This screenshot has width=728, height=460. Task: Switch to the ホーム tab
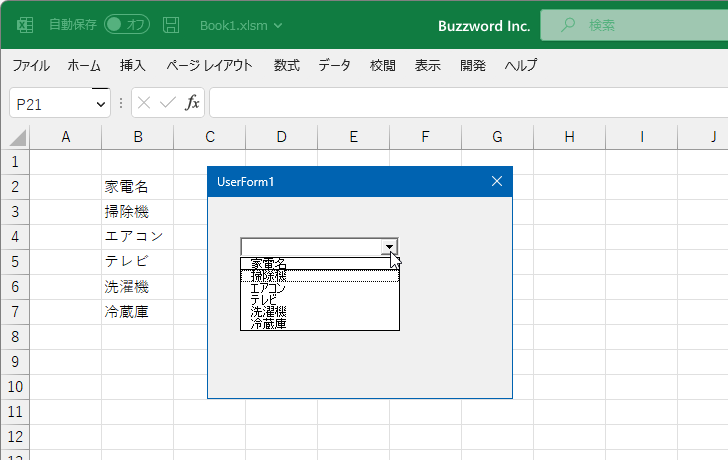84,65
